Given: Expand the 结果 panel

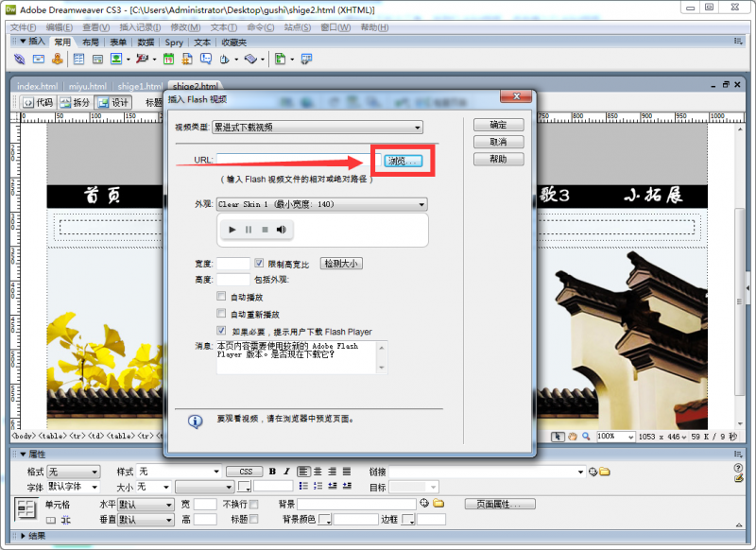Looking at the screenshot, I should tap(23, 536).
